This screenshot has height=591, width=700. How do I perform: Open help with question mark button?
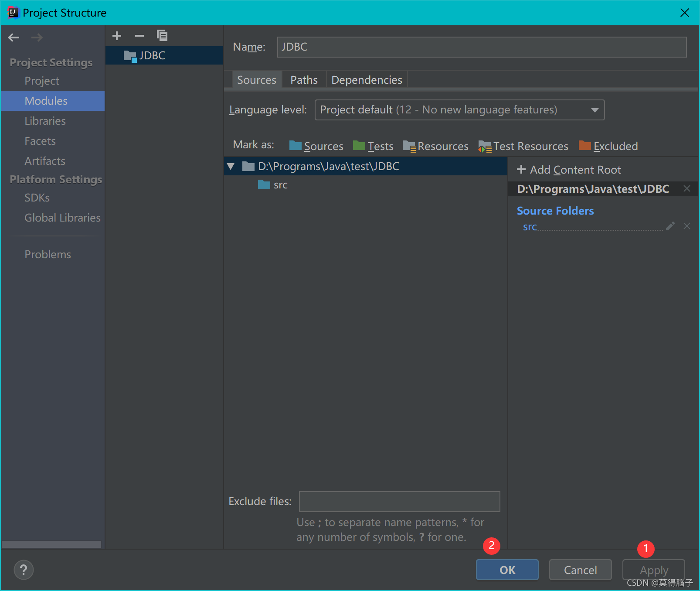click(x=24, y=570)
